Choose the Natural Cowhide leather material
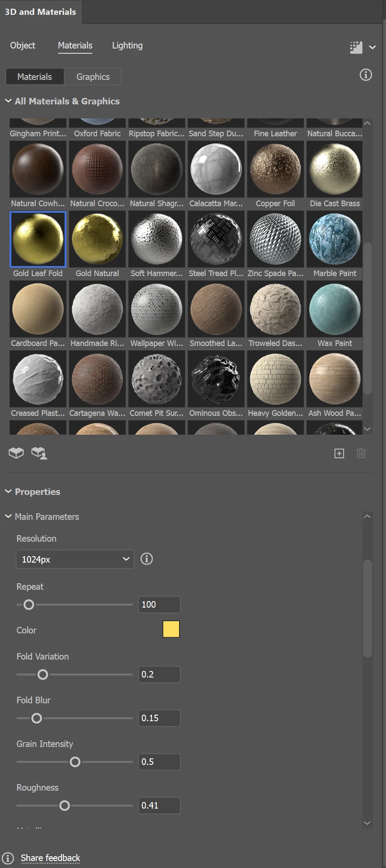Viewport: 386px width, 868px height. point(38,169)
